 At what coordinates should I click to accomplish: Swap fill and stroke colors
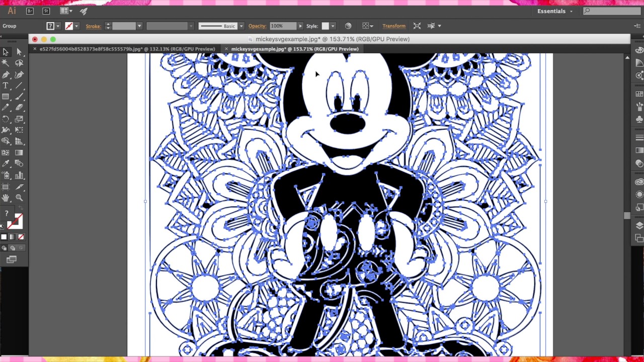[x=20, y=208]
